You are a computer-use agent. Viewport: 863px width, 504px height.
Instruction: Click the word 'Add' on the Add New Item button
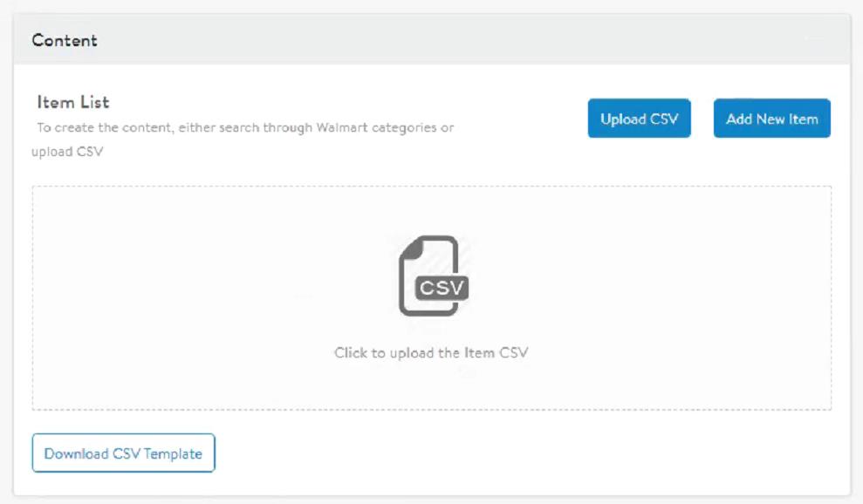click(739, 119)
